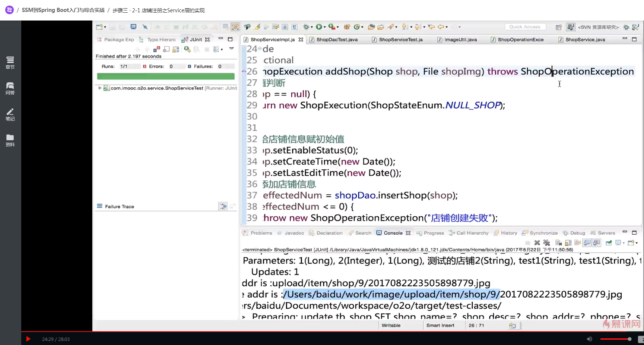Screen dimensions: 644x345
Task: Click the Back navigation arrow icon
Action: (441, 27)
